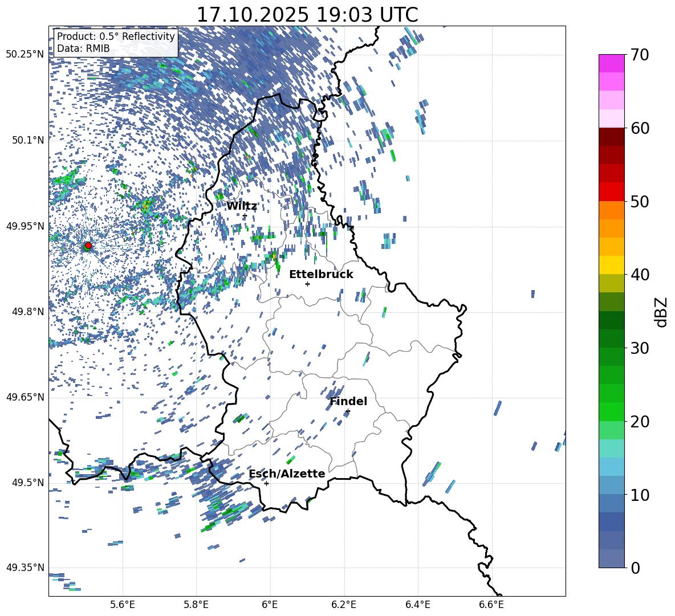Pick the bright magenta top colorbar swatch
The height and width of the screenshot is (616, 675).
(612, 63)
